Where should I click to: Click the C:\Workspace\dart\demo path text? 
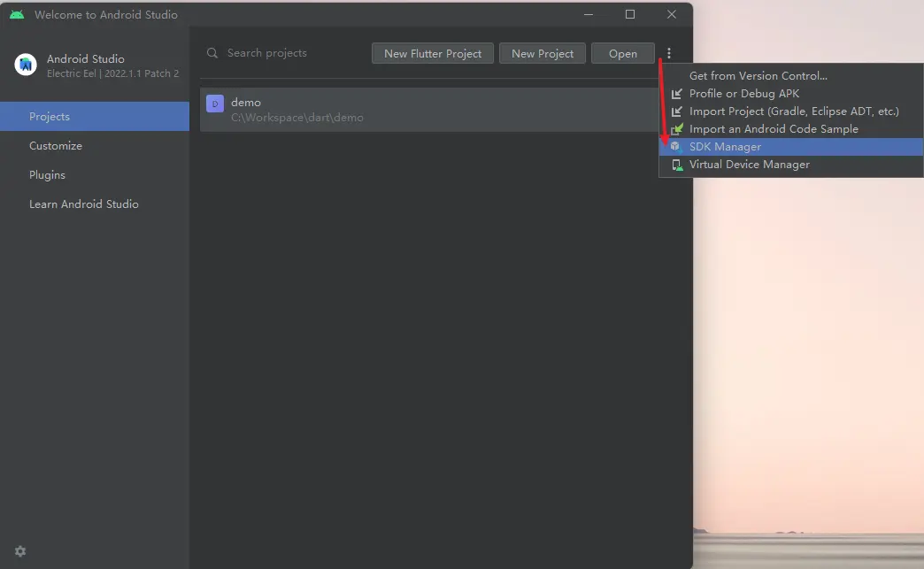(297, 118)
